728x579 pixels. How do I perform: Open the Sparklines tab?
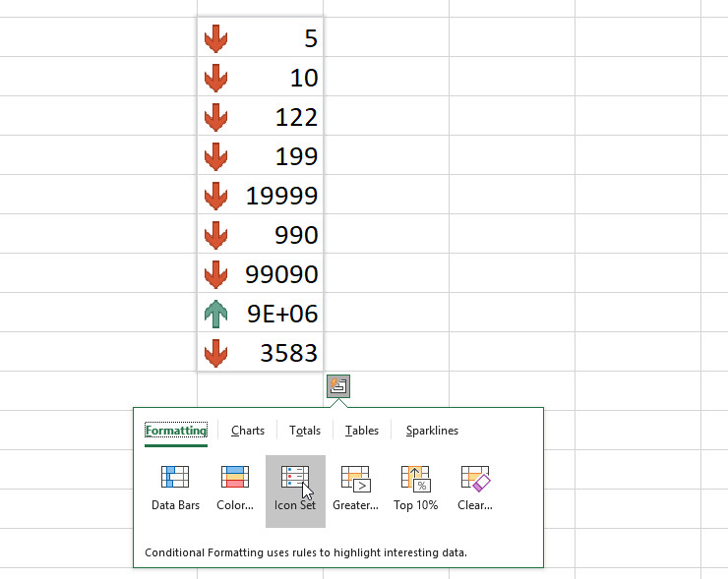point(432,431)
